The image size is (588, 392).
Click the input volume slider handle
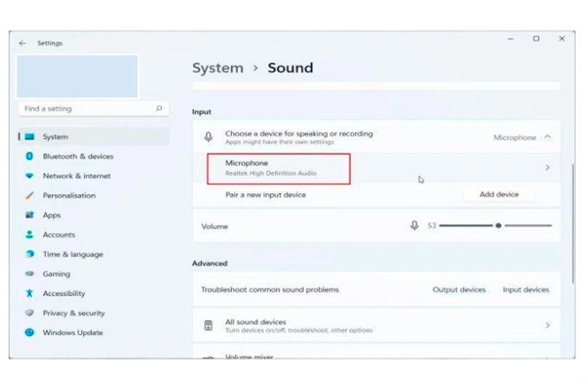click(x=499, y=226)
